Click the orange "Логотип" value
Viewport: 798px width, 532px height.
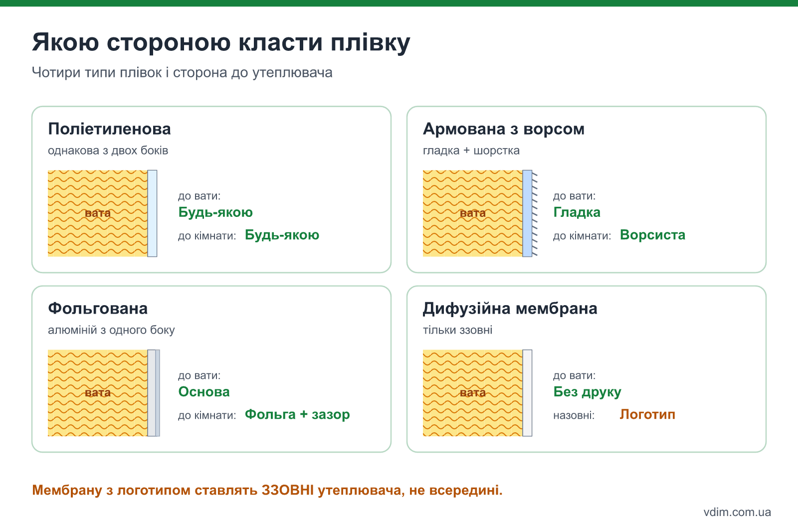click(x=647, y=414)
